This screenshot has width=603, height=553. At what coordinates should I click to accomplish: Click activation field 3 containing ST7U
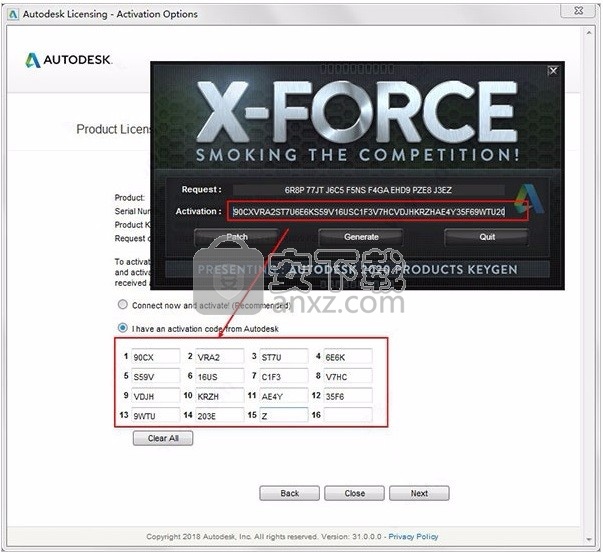284,356
